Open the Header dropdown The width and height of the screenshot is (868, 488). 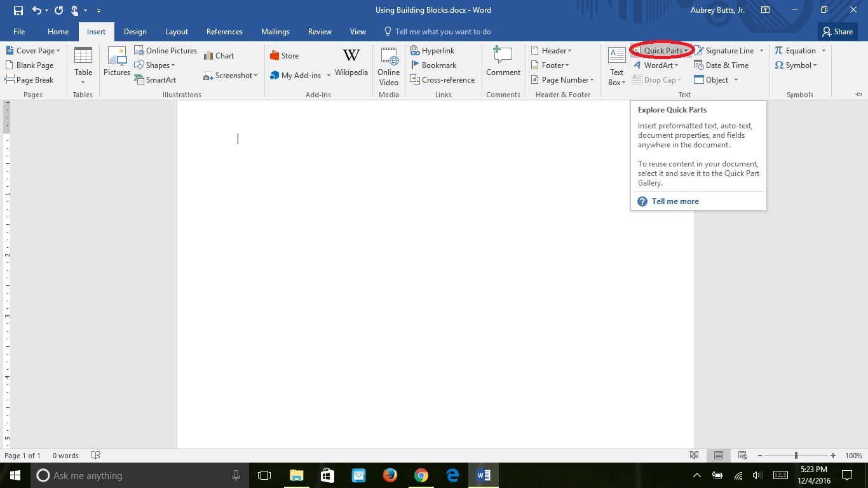pyautogui.click(x=552, y=51)
